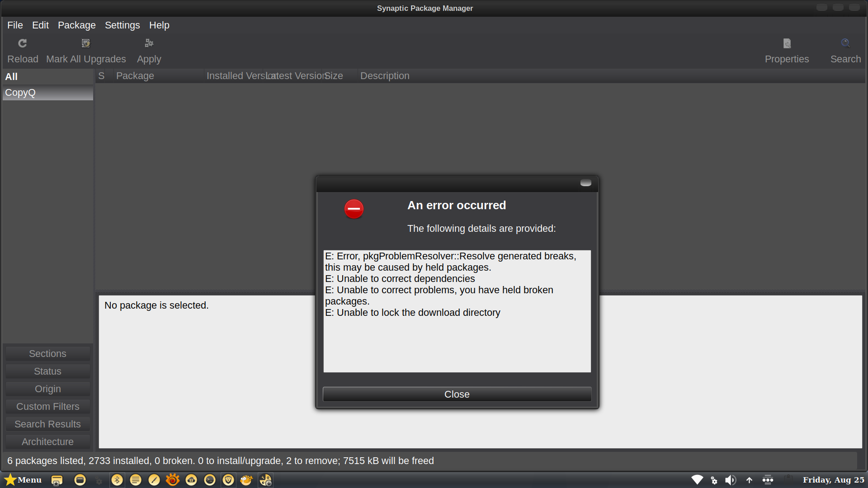Open the text editor lines icon in taskbar
Screen dimensions: 868x488
pos(136,480)
